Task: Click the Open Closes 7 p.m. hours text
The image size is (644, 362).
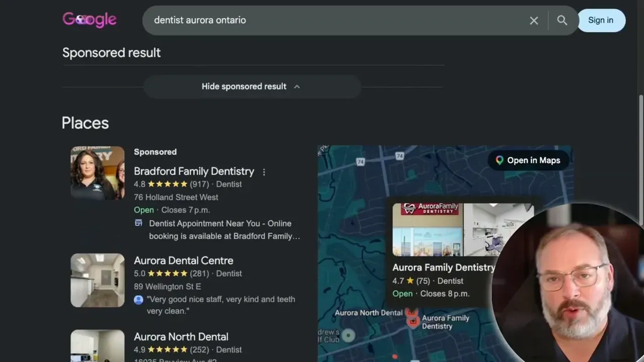Action: [x=172, y=210]
